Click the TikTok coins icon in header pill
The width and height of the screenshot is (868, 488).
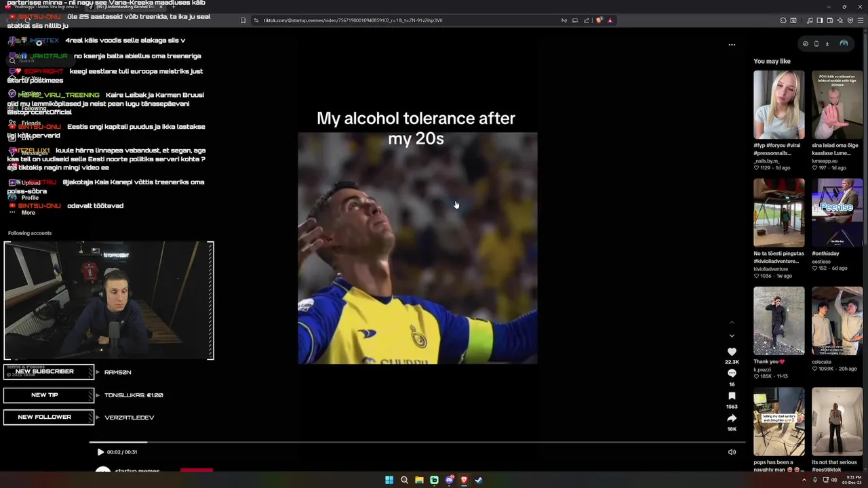pyautogui.click(x=806, y=43)
